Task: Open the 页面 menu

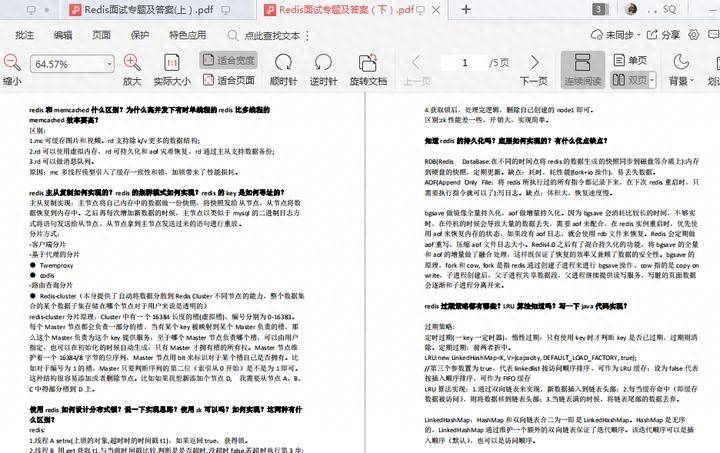Action: click(x=101, y=35)
